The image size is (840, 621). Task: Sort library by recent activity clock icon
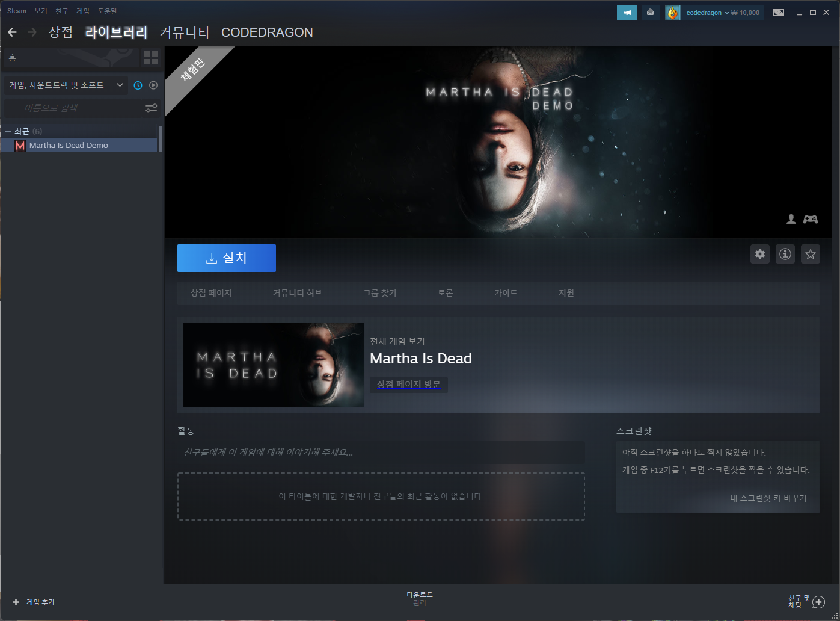click(x=138, y=85)
